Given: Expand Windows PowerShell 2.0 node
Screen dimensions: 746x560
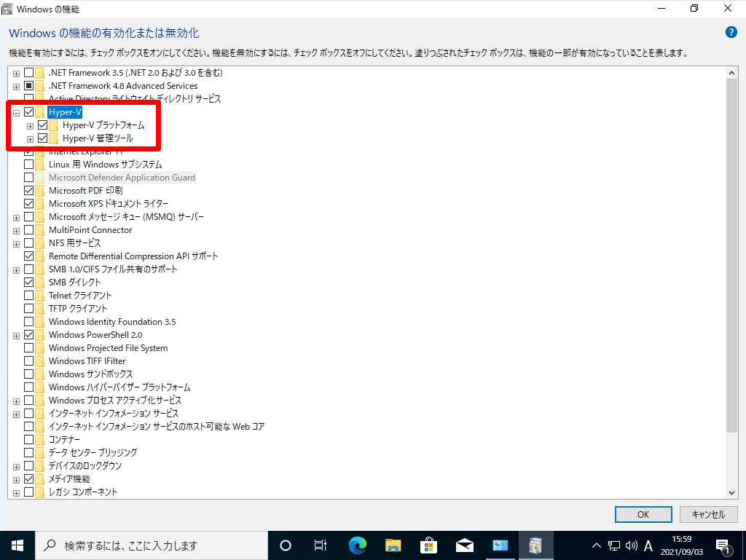Looking at the screenshot, I should 16,336.
